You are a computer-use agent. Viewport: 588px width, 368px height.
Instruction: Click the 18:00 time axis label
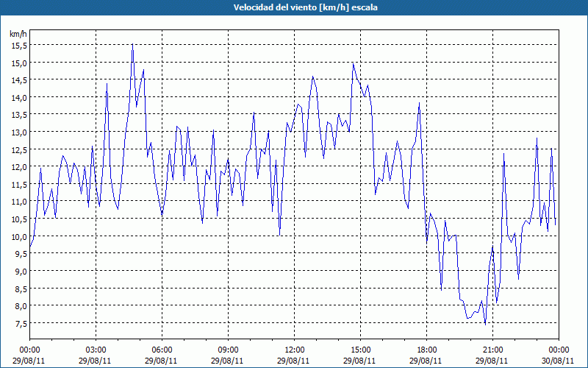point(427,350)
